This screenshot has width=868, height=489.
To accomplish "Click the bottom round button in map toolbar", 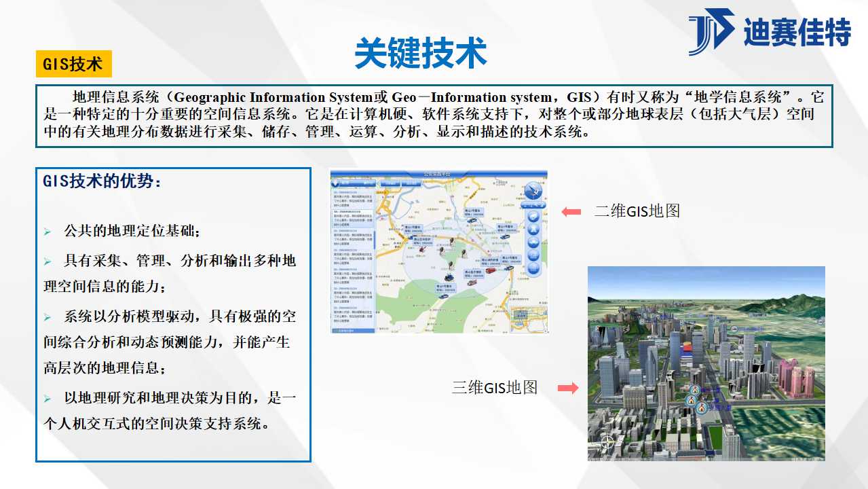I will [534, 270].
